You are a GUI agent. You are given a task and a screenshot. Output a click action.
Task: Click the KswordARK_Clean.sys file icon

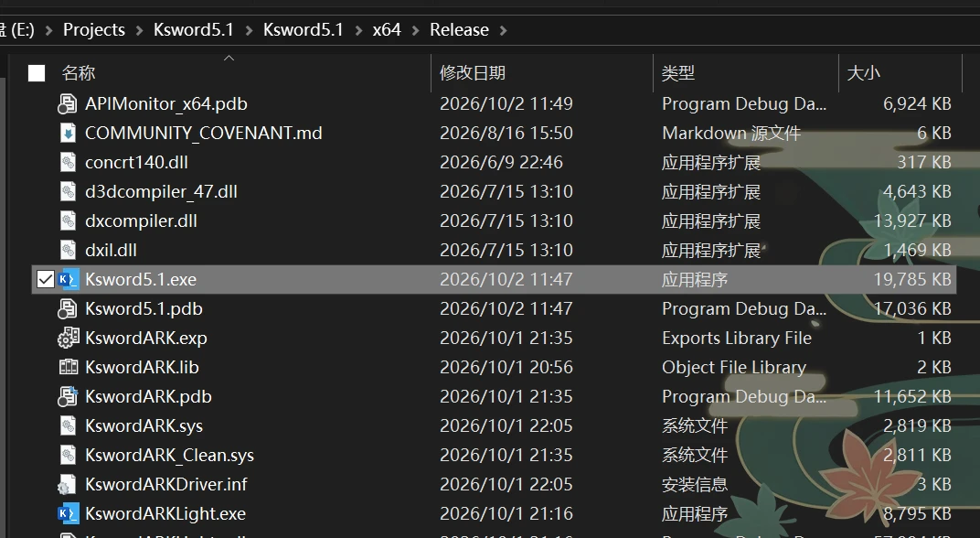click(68, 456)
